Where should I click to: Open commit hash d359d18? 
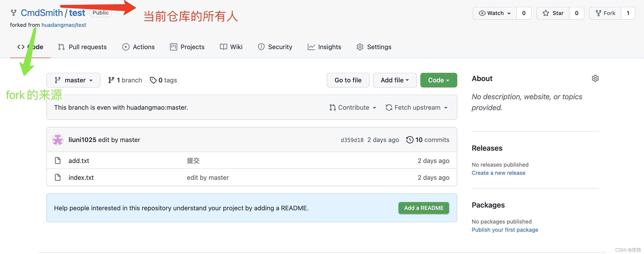pos(352,140)
